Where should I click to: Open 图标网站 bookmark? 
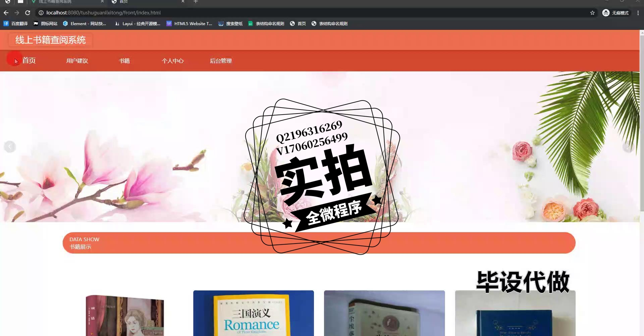click(45, 23)
